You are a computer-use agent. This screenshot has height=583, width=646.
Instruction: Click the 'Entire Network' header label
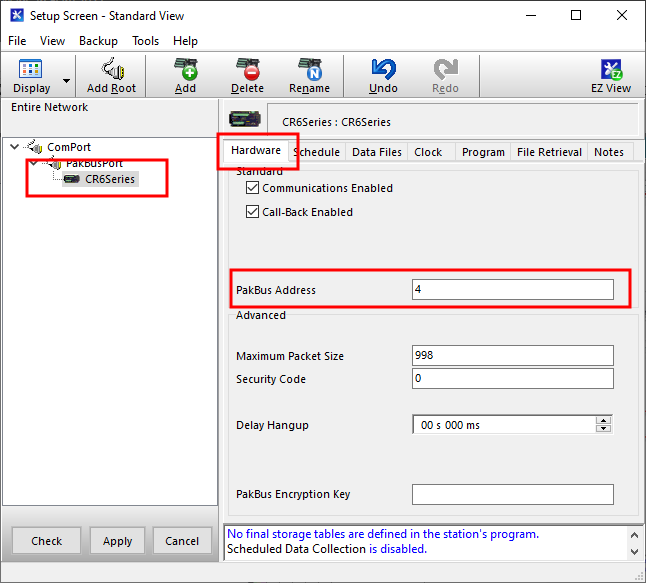49,107
